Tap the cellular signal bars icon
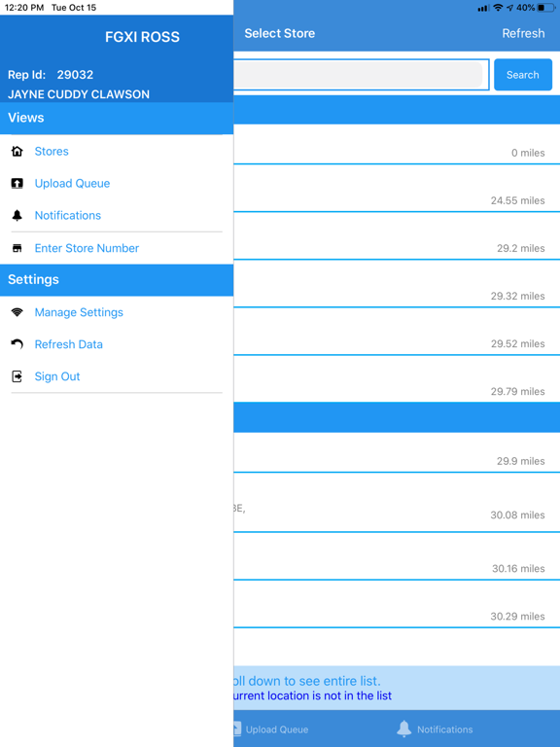 tap(483, 8)
